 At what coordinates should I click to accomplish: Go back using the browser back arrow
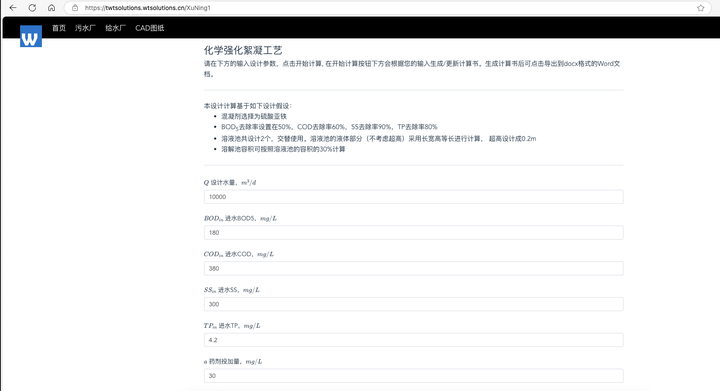click(13, 8)
